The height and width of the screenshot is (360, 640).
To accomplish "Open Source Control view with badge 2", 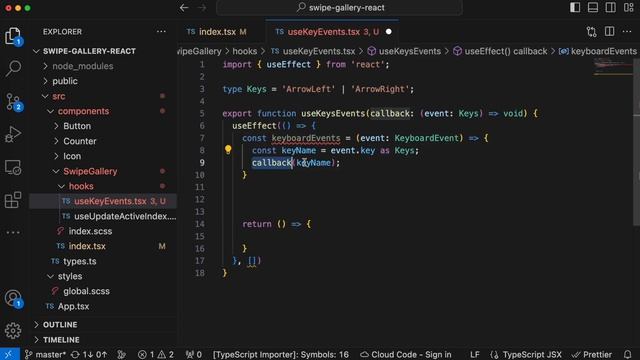I will pyautogui.click(x=13, y=102).
